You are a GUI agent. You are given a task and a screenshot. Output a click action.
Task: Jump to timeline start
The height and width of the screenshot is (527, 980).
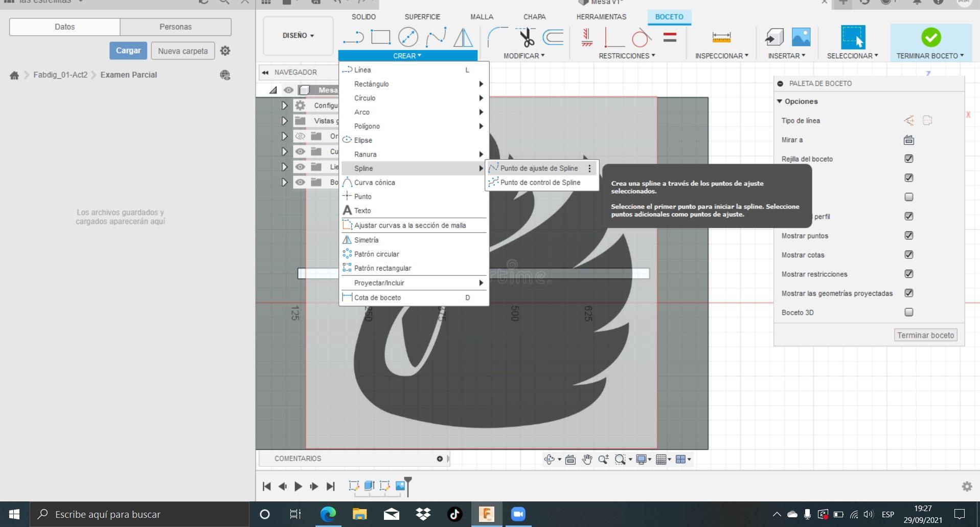pos(266,486)
